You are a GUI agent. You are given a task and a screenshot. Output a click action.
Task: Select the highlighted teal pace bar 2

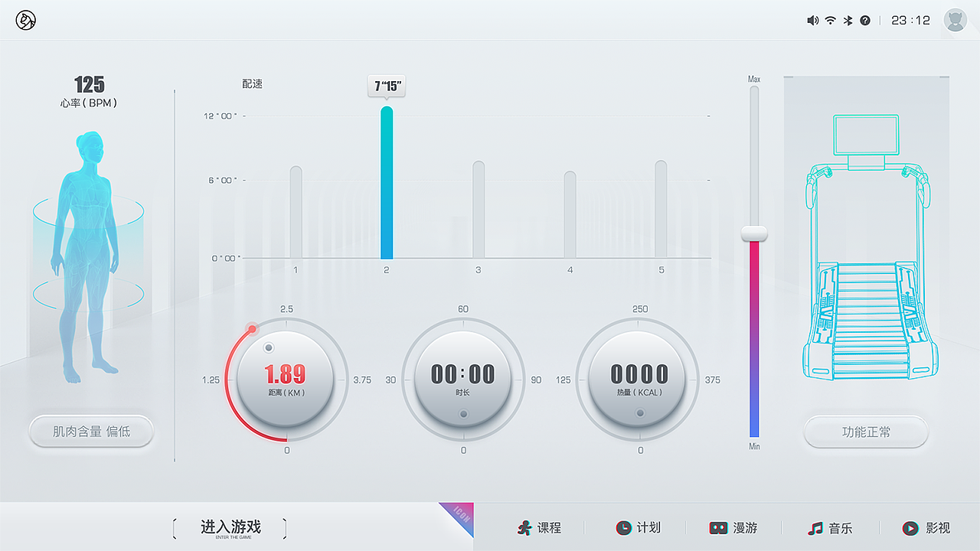[387, 182]
